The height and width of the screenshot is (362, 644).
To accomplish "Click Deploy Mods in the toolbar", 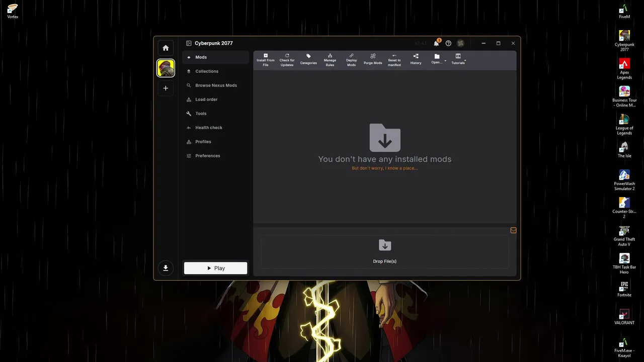I will (351, 60).
